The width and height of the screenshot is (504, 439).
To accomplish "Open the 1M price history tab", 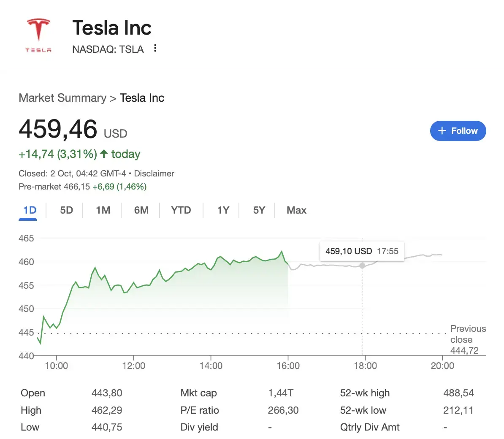I will click(103, 210).
